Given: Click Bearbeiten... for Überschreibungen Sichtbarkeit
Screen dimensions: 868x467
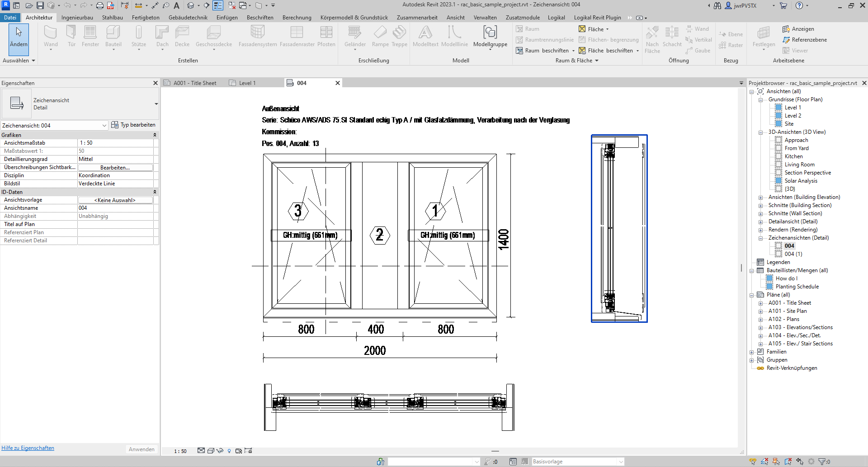Looking at the screenshot, I should click(x=115, y=167).
